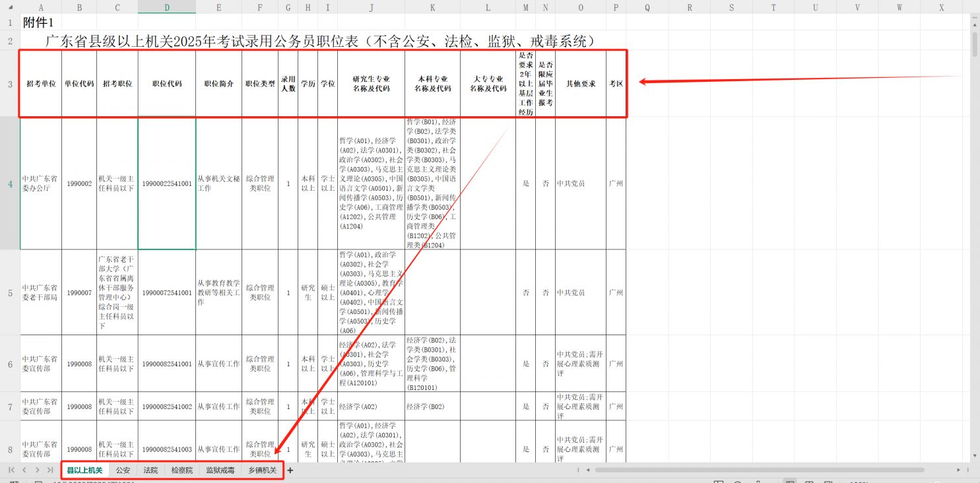Open the 公安 sheet tab

123,470
